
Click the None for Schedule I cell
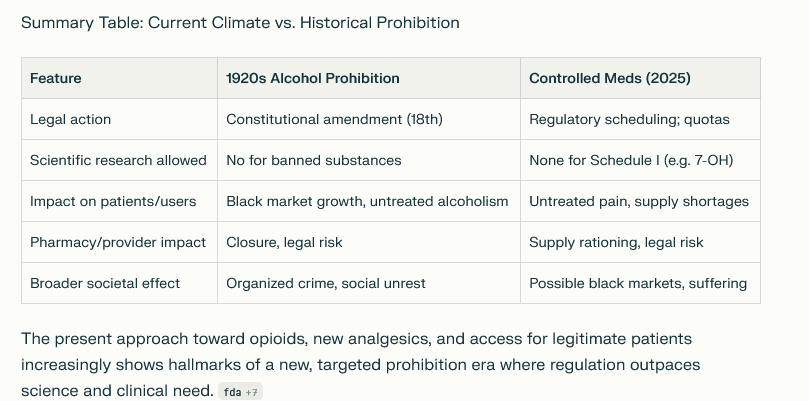pyautogui.click(x=640, y=160)
